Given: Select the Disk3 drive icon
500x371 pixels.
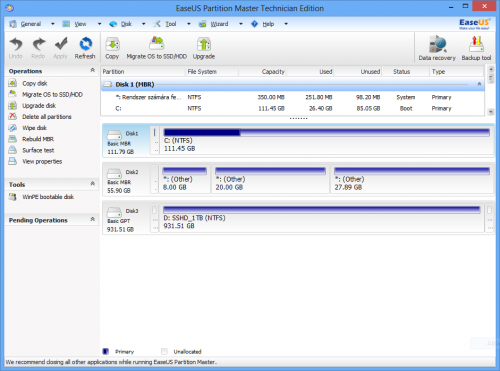Looking at the screenshot, I should click(x=114, y=212).
